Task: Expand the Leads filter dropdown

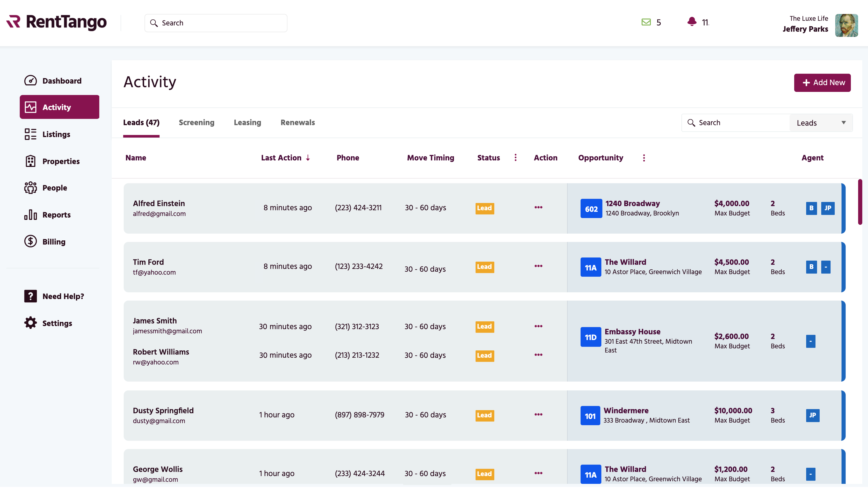Action: pyautogui.click(x=821, y=123)
